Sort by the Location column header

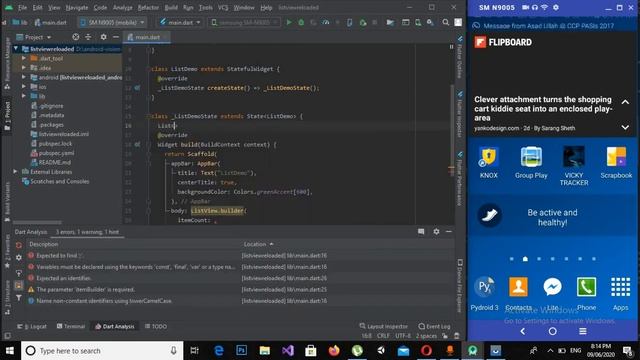point(258,244)
